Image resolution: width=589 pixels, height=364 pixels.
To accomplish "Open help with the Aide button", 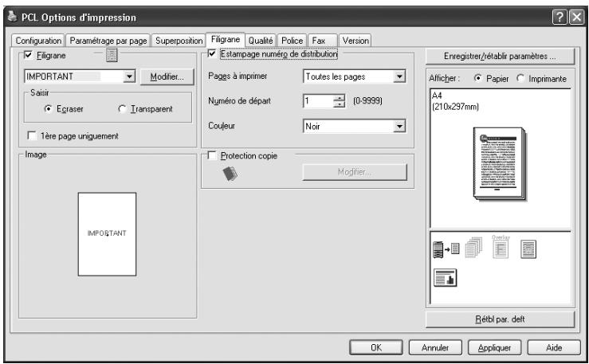I will pyautogui.click(x=554, y=348).
